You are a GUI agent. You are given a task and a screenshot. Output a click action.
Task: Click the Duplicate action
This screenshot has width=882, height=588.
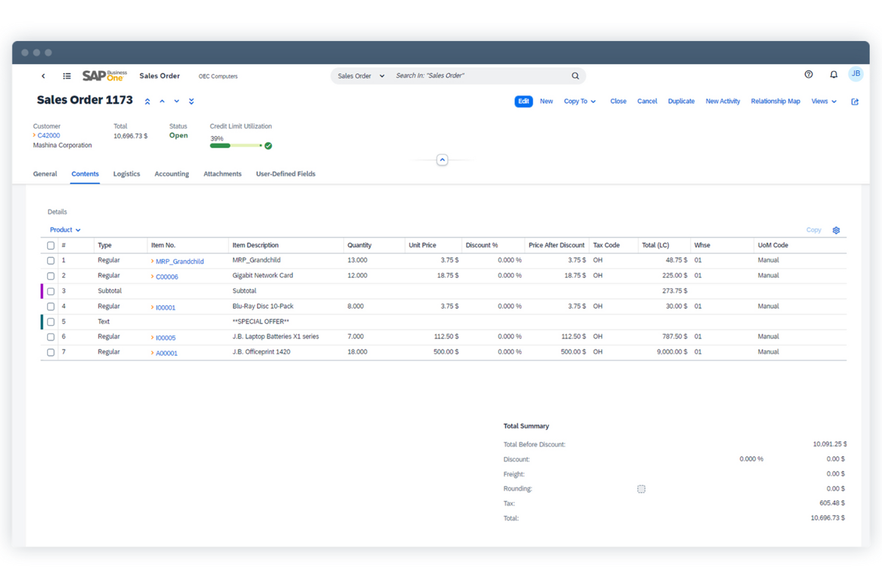coord(681,101)
